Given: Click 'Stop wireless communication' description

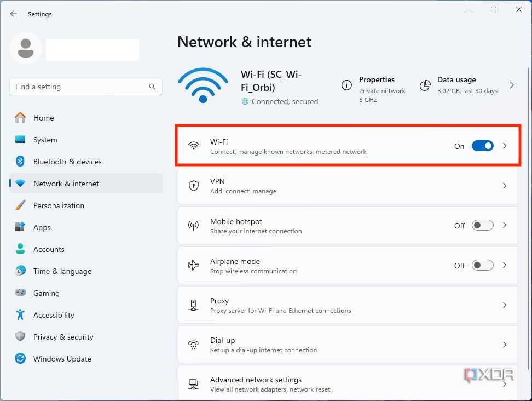Looking at the screenshot, I should click(x=253, y=271).
